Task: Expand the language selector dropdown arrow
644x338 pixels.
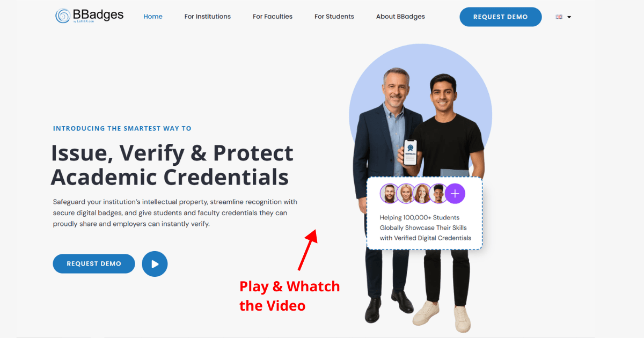Action: (x=569, y=17)
